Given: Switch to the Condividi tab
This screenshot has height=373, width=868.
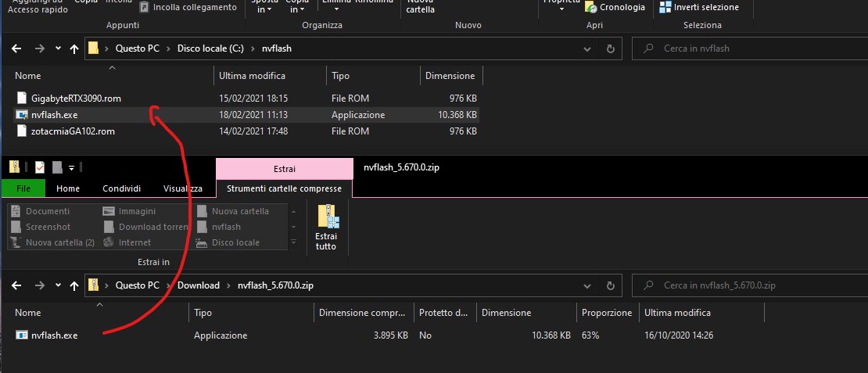Looking at the screenshot, I should click(121, 188).
